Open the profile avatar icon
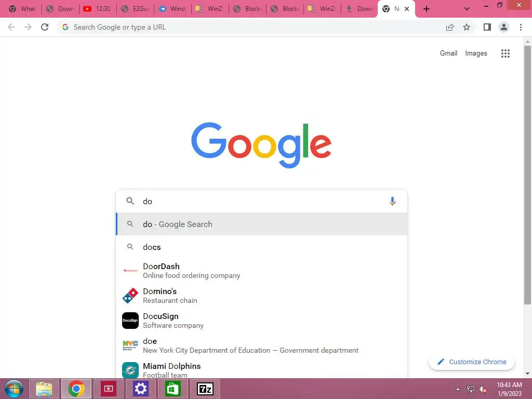 (x=504, y=27)
